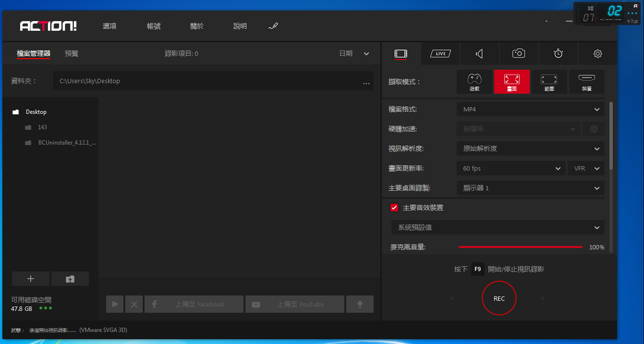Click the 上傳至 YouTube button
Screen dimensions: 644x344
(x=295, y=304)
